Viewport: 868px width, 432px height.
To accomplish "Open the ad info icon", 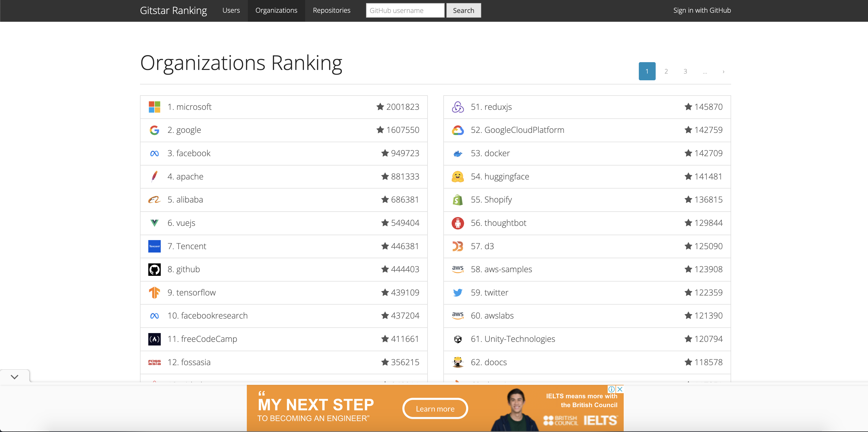I will coord(611,389).
